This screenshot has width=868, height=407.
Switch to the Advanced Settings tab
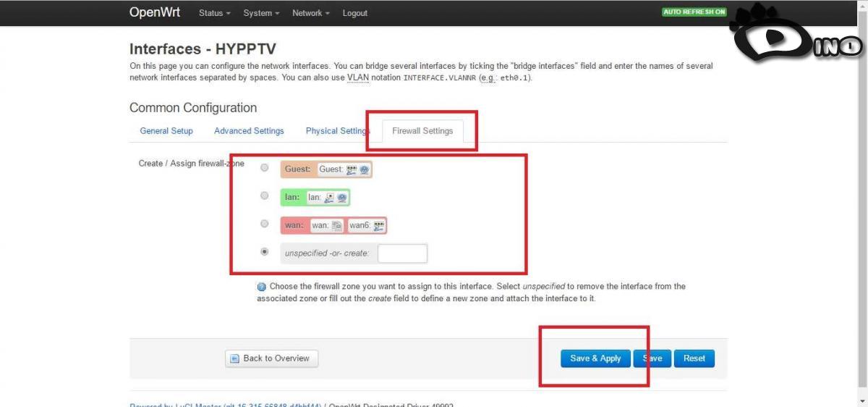[x=249, y=131]
